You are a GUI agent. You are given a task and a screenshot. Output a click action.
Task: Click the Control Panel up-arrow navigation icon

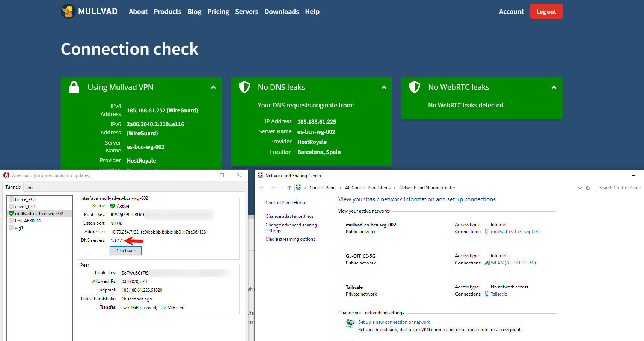[289, 188]
